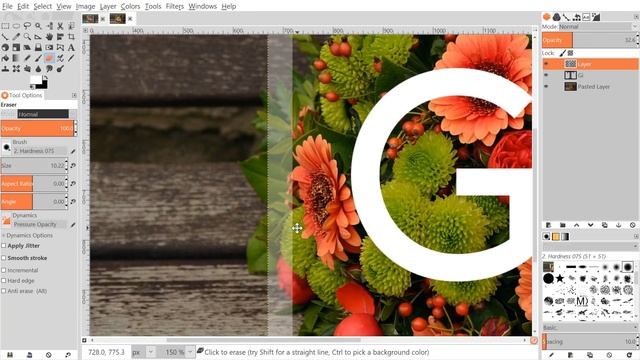Open Tool Options tab configuration menu
Screen dimensions: 640x360
click(74, 95)
